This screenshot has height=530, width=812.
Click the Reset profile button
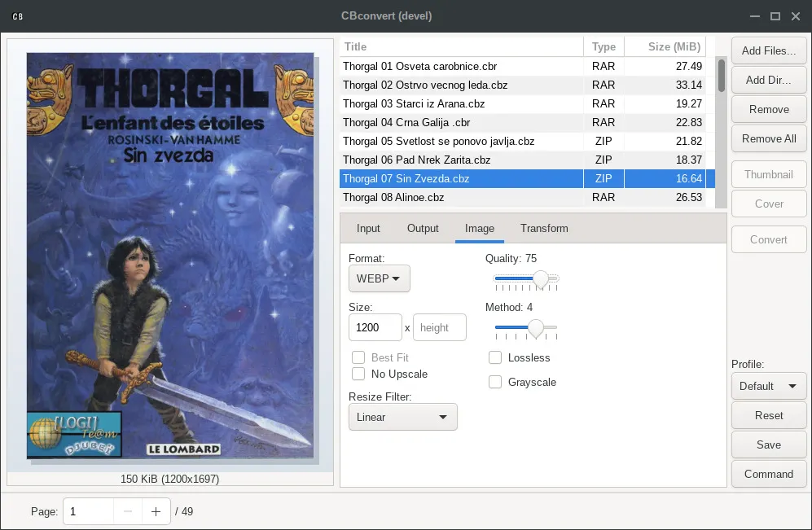[769, 416]
